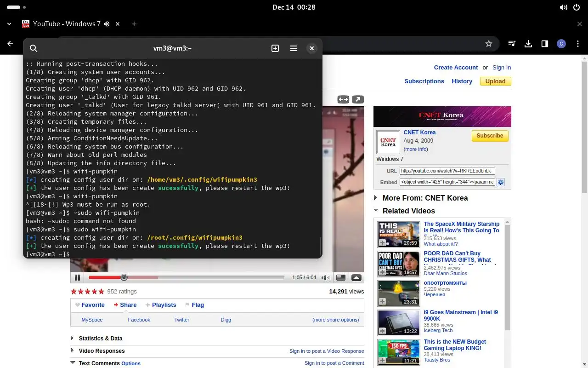Open the Subscriptions page

(x=424, y=81)
